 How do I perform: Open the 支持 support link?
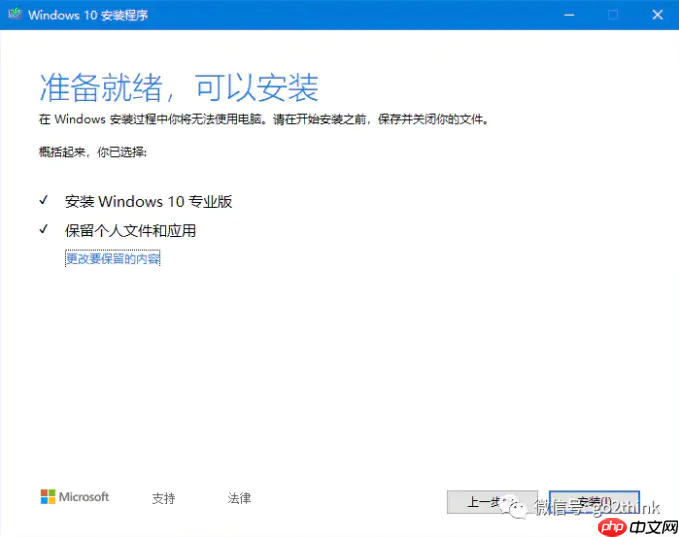163,498
